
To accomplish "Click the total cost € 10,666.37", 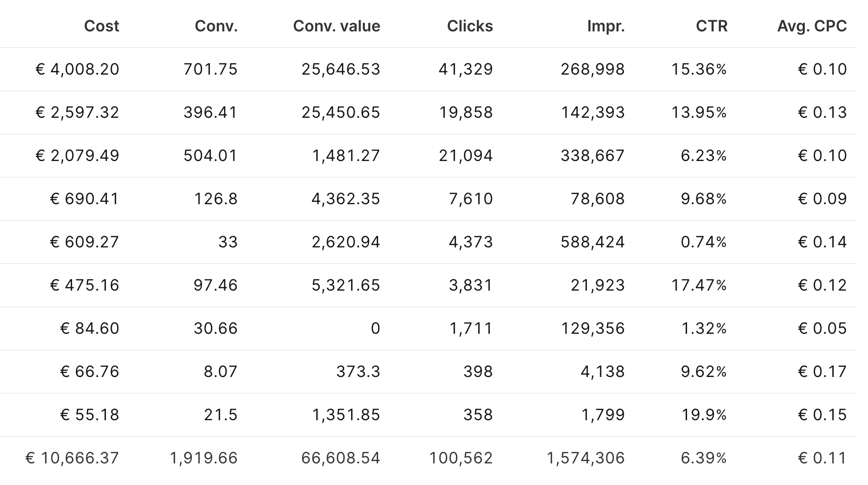I will pyautogui.click(x=72, y=458).
